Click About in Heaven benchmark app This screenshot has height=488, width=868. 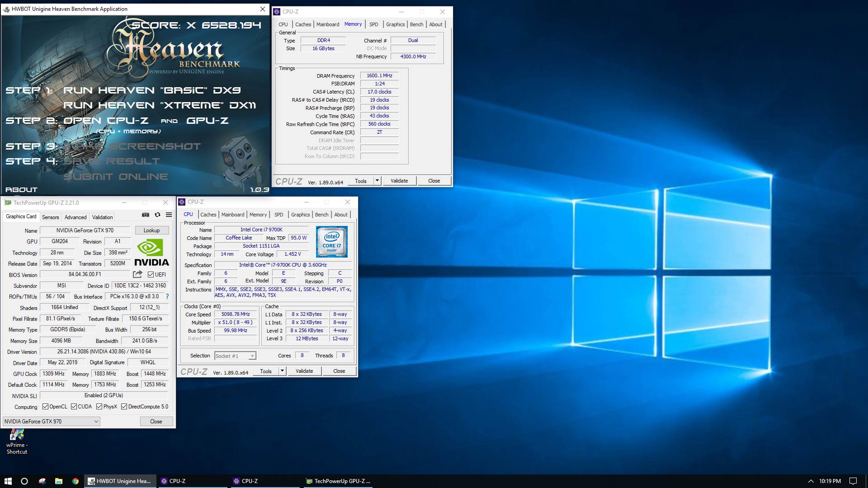[x=21, y=190]
